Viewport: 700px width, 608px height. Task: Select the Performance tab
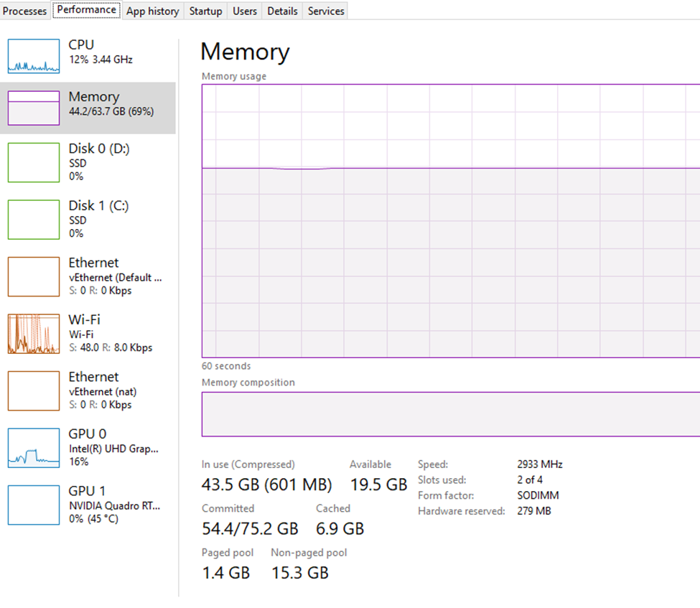tap(86, 10)
